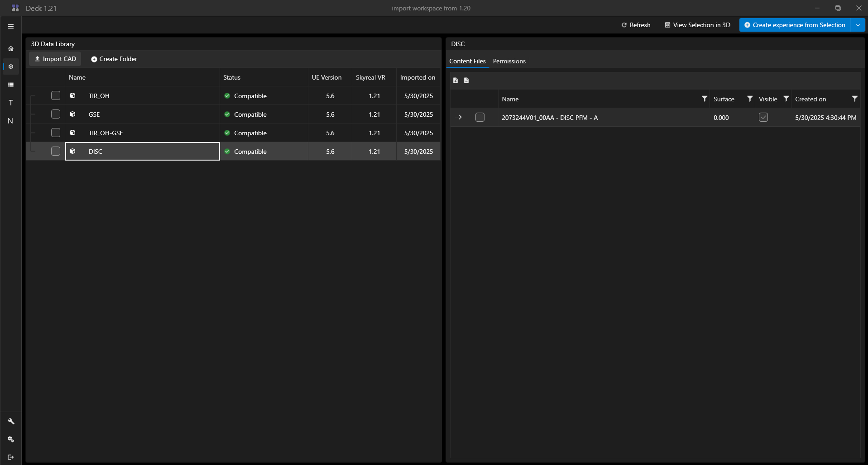Image resolution: width=868 pixels, height=465 pixels.
Task: Tick the GSE row checkbox
Action: [56, 114]
